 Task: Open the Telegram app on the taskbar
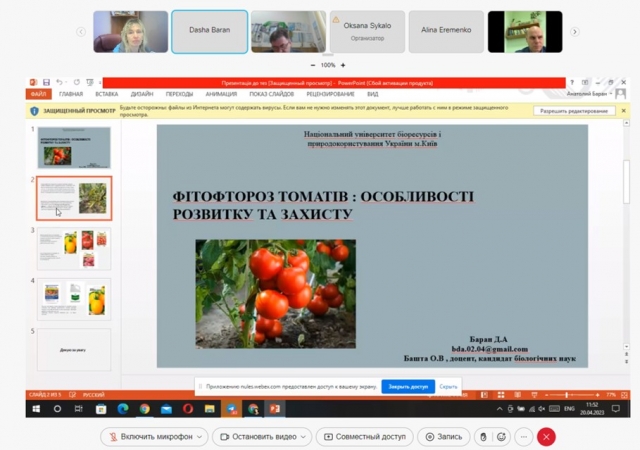pos(231,409)
